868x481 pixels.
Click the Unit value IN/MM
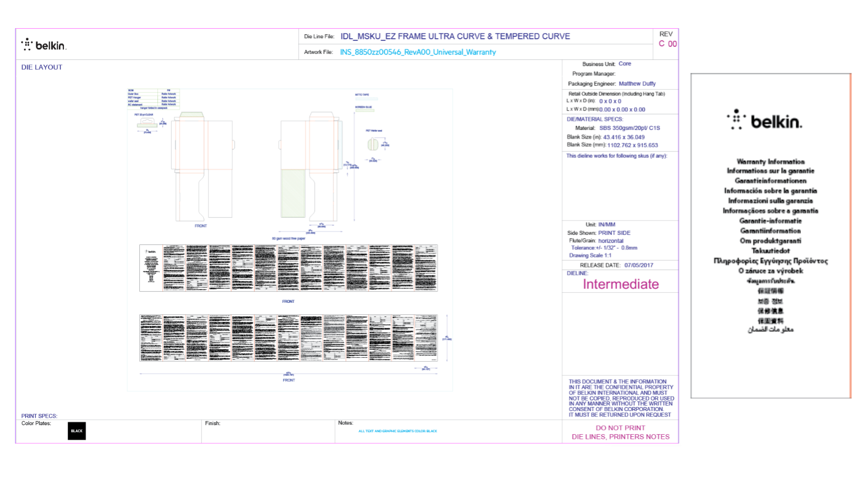click(x=606, y=224)
